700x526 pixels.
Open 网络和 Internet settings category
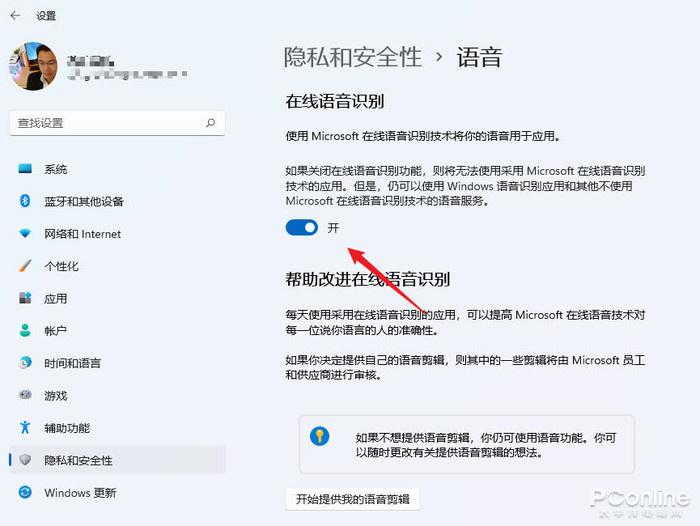click(117, 234)
